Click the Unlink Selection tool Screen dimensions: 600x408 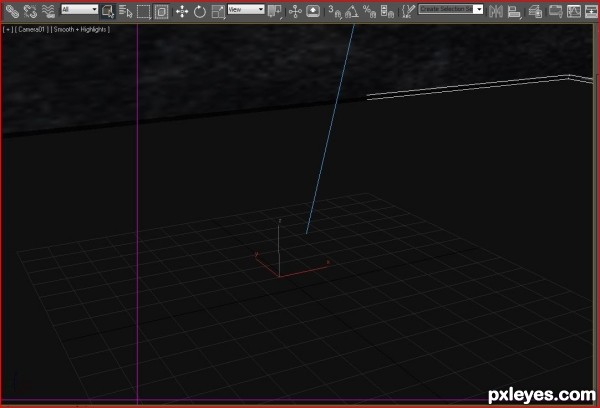coord(30,11)
